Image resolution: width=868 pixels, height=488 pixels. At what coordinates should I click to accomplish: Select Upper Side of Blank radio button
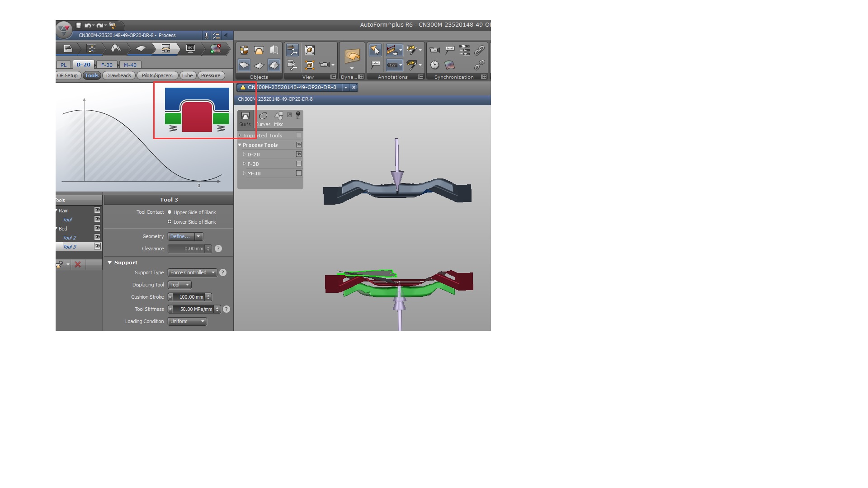[170, 212]
